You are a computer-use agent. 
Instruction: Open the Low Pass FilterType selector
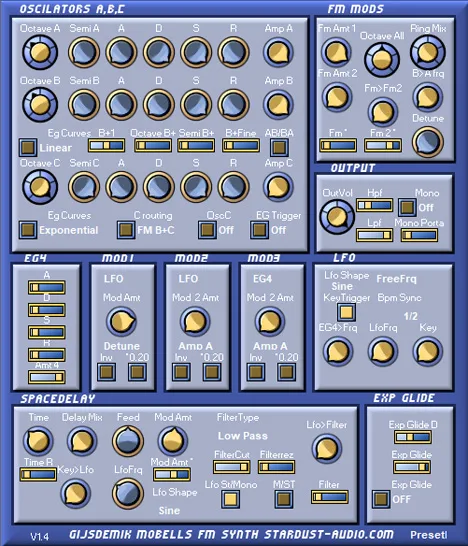pos(243,436)
